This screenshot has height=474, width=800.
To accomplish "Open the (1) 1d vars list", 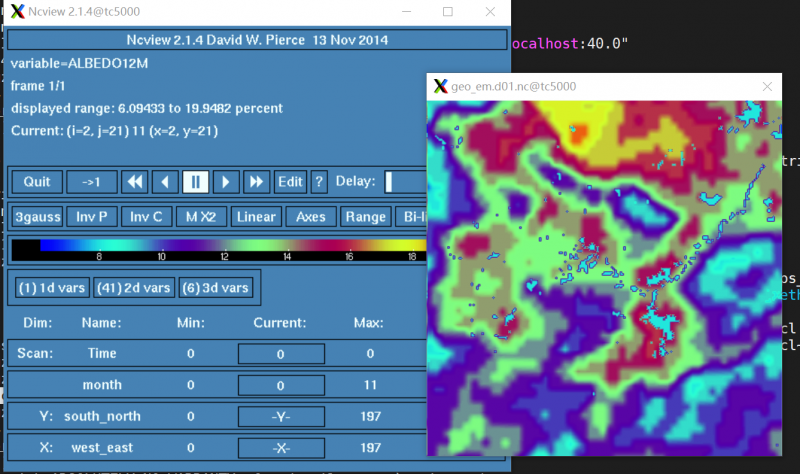I will (49, 287).
